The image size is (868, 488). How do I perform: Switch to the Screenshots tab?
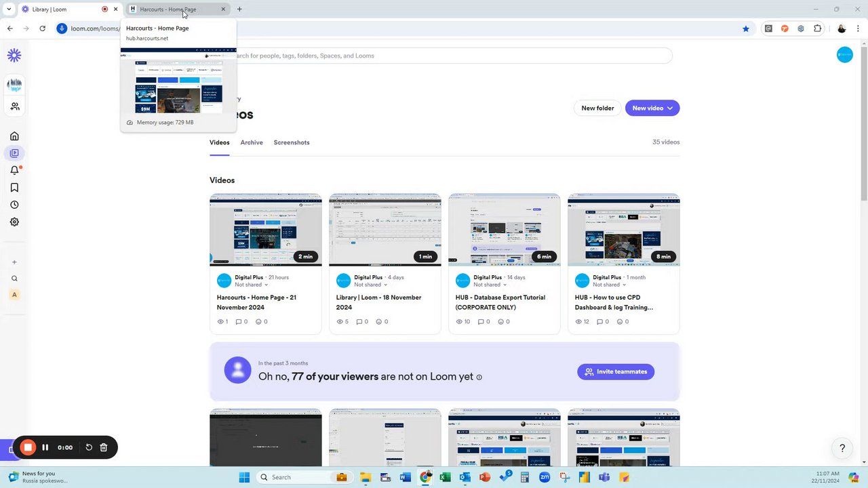(292, 142)
